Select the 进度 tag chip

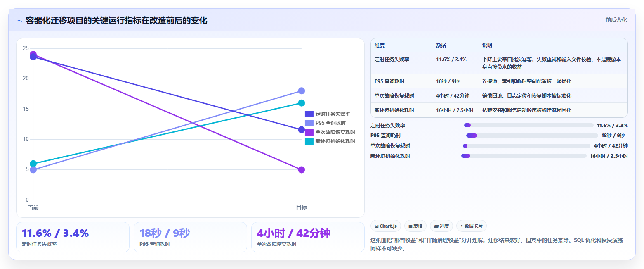(x=441, y=226)
